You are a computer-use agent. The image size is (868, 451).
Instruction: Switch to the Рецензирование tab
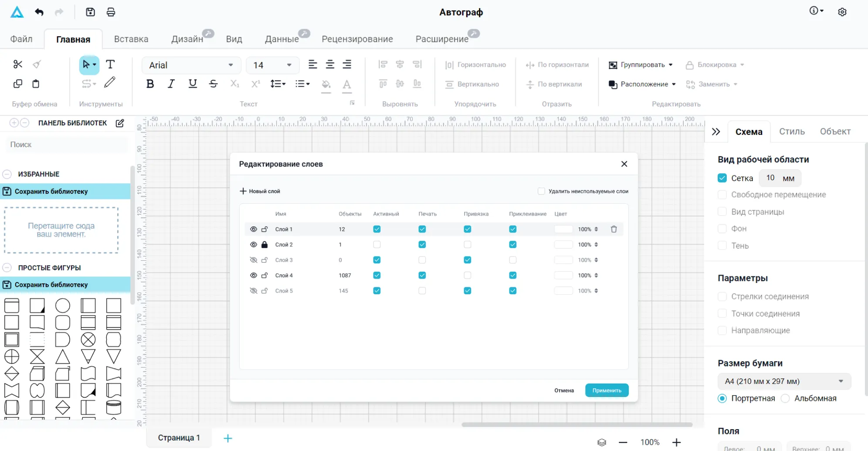(357, 39)
